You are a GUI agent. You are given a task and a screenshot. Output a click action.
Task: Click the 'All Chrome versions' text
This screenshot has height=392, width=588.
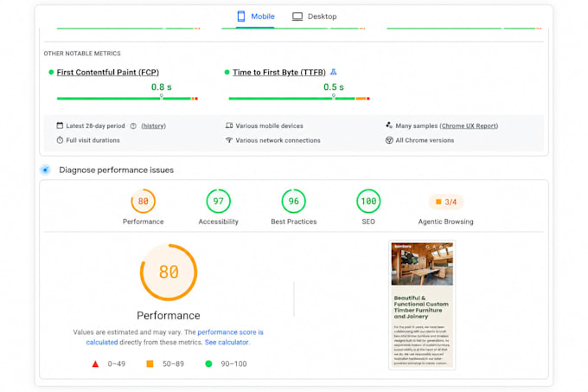(425, 140)
